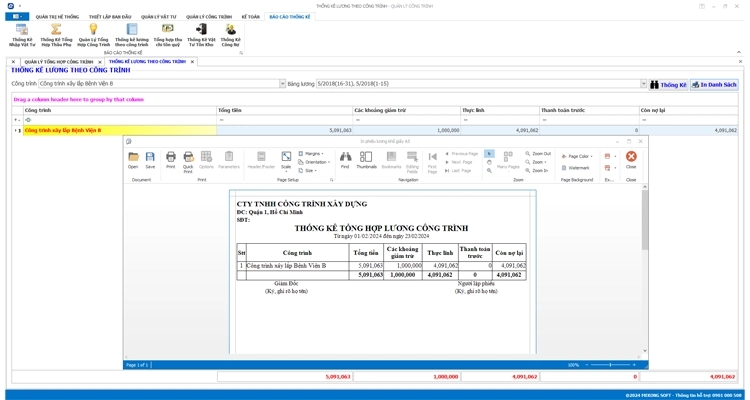This screenshot has width=750, height=400.
Task: Expand the Công trình combo box
Action: [282, 85]
